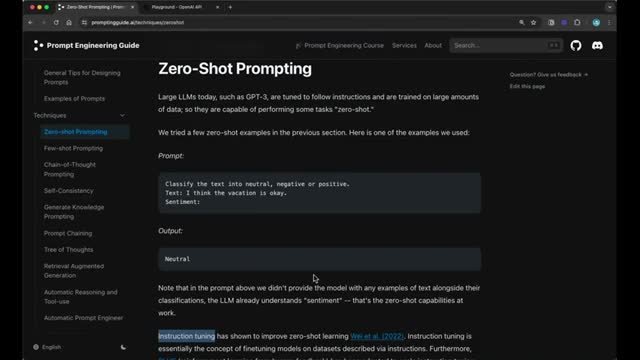Viewport: 640px width, 360px height.
Task: Open Prompt Chaining in the sidebar
Action: (x=68, y=233)
